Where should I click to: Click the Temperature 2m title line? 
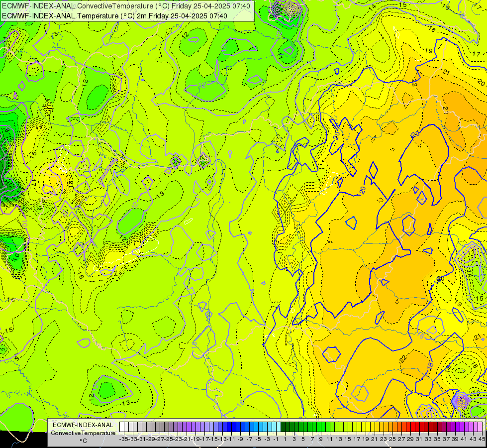click(114, 16)
